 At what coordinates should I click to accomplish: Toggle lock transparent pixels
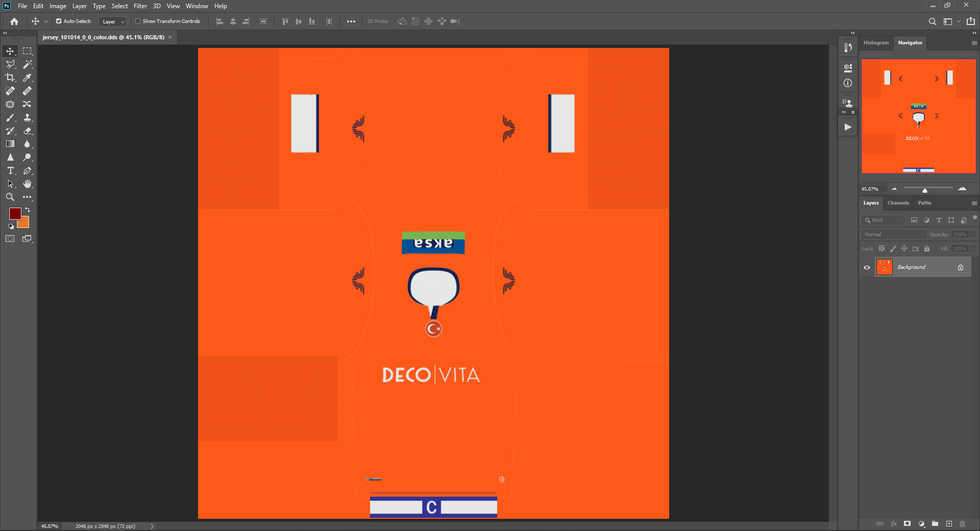[x=881, y=249]
